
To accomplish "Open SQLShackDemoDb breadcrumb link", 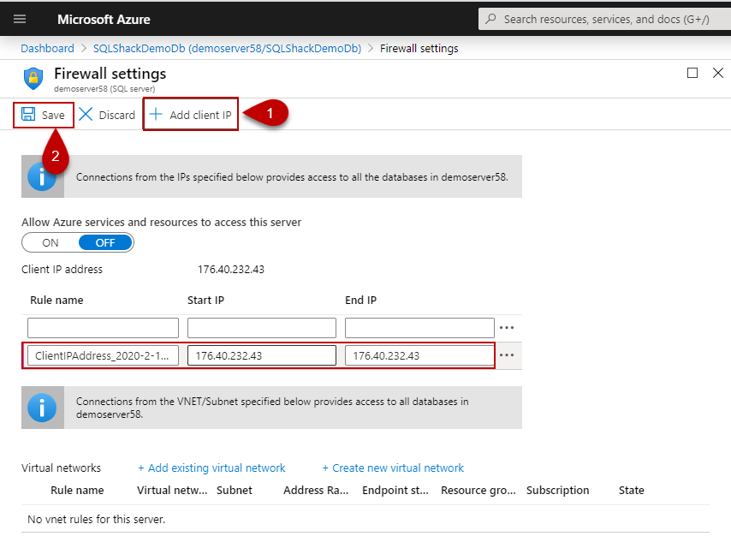I will click(227, 48).
